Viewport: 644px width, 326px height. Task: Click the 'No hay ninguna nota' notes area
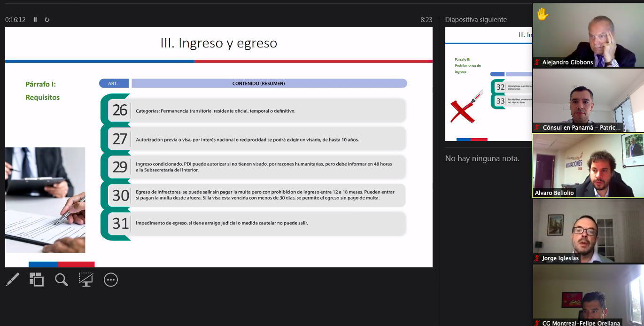(482, 159)
